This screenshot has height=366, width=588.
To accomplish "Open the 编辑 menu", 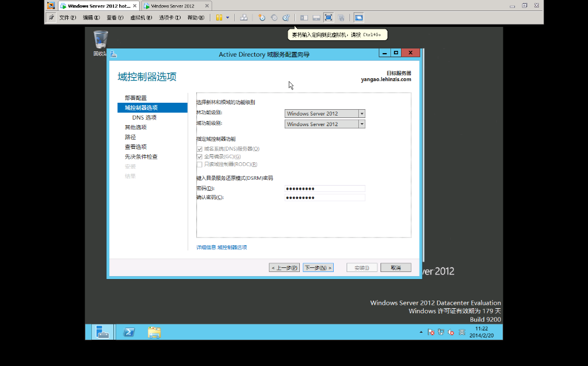I will coord(92,18).
